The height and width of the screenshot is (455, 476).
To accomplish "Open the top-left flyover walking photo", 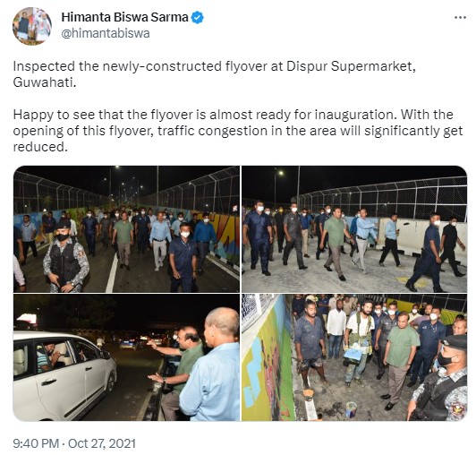I will tap(126, 229).
